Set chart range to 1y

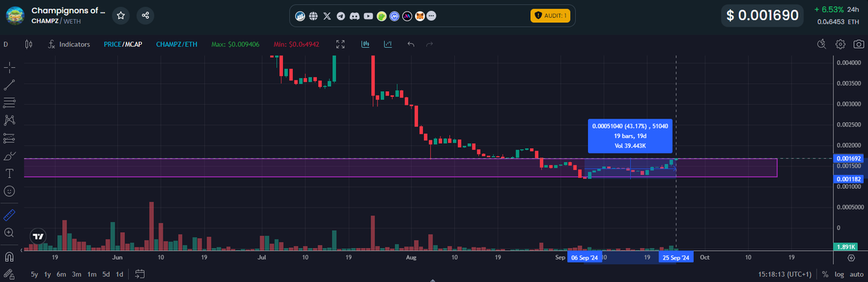click(x=48, y=274)
